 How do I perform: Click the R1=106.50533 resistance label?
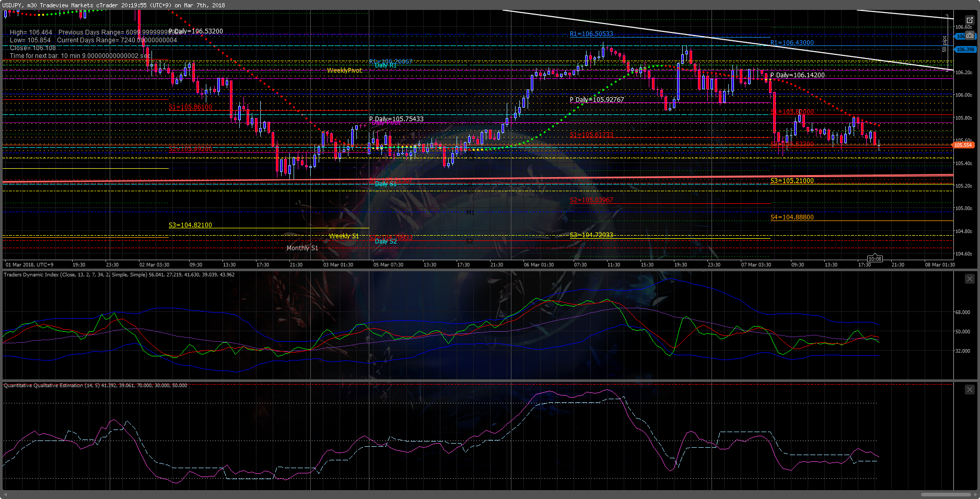[592, 33]
